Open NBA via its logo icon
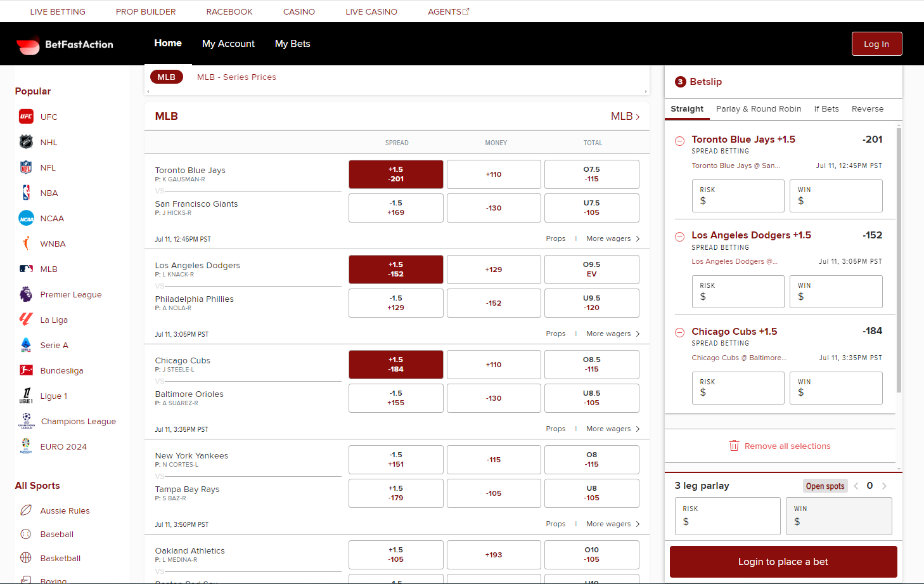 [x=26, y=193]
